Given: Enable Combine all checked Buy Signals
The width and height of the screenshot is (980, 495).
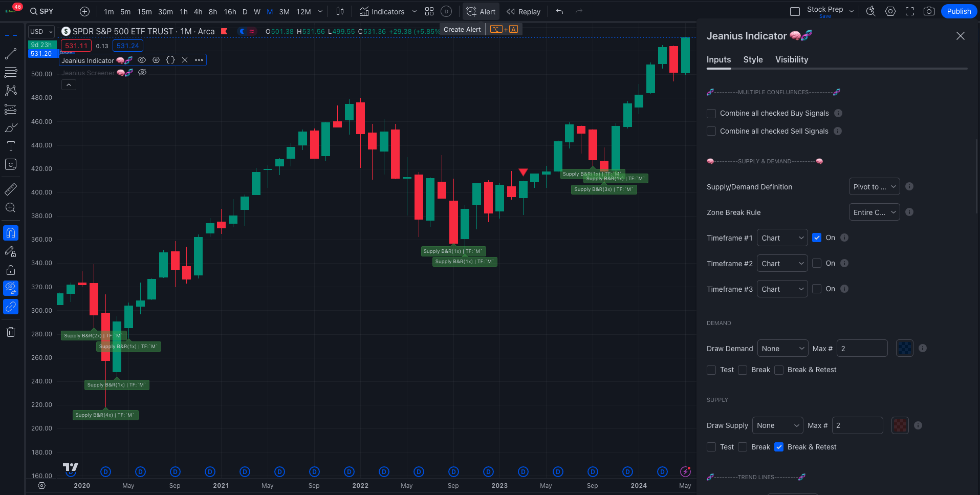Looking at the screenshot, I should click(x=711, y=113).
